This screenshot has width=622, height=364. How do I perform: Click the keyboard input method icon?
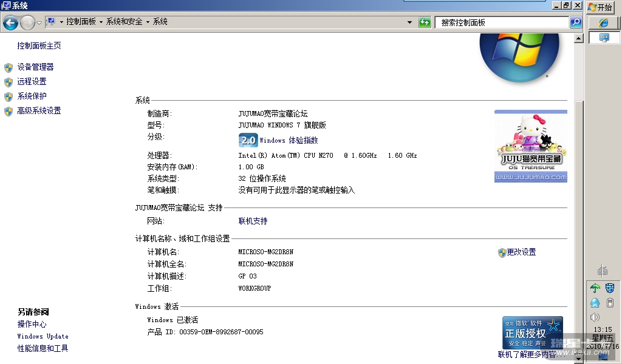pos(603,271)
